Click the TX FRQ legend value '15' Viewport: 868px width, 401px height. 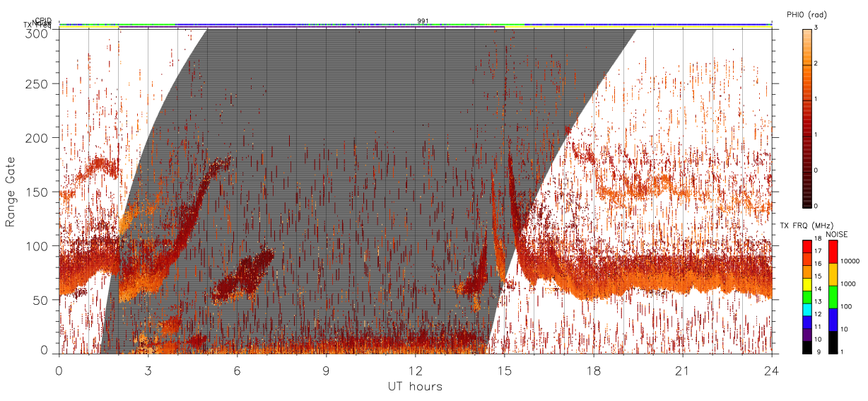pyautogui.click(x=818, y=276)
